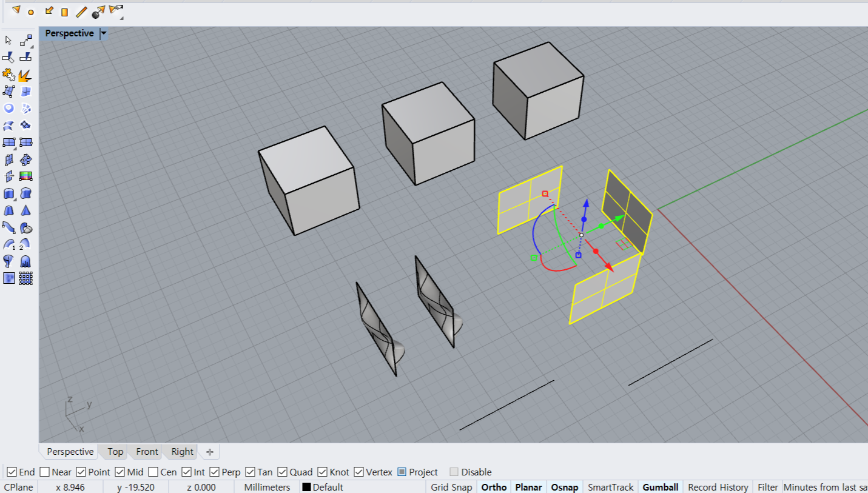Click the vertical plane icon
Image resolution: width=868 pixels, height=493 pixels.
[x=8, y=159]
